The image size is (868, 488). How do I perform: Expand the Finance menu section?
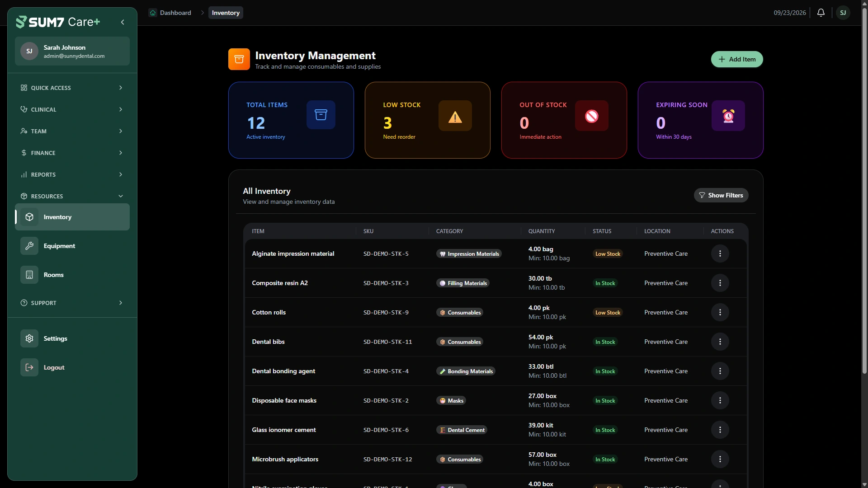[x=72, y=153]
